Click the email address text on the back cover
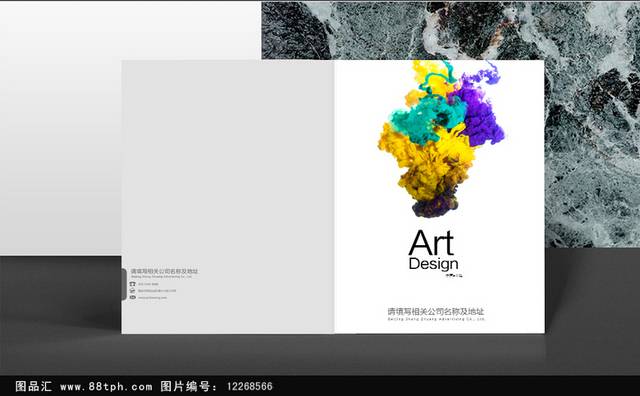 click(x=157, y=291)
